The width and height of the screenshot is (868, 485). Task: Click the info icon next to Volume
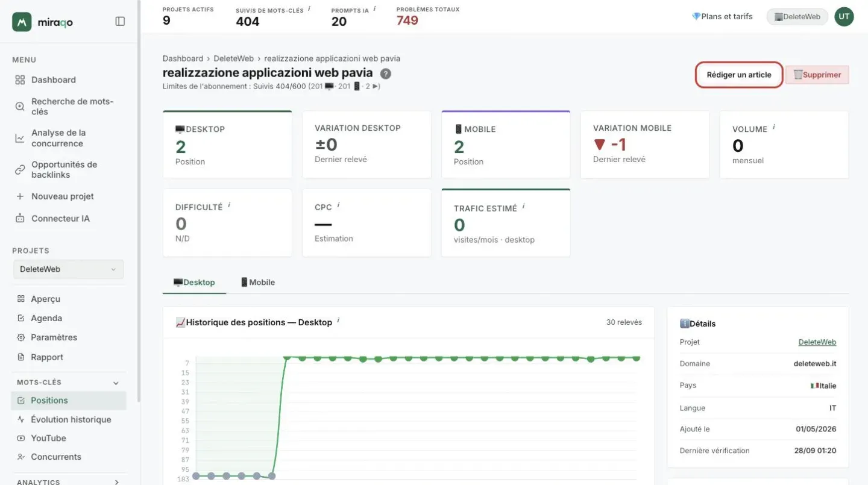(774, 127)
